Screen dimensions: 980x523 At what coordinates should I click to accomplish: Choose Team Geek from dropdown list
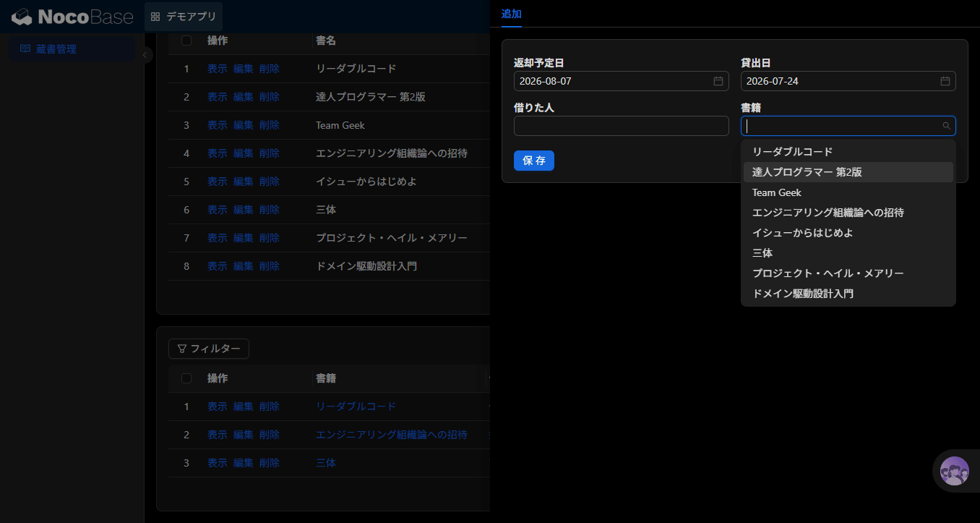(848, 192)
